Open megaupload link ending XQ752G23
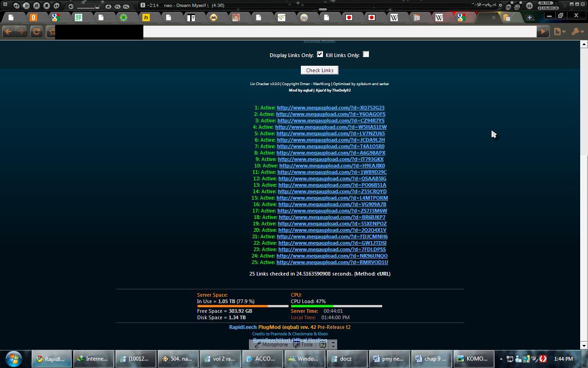 click(x=331, y=108)
